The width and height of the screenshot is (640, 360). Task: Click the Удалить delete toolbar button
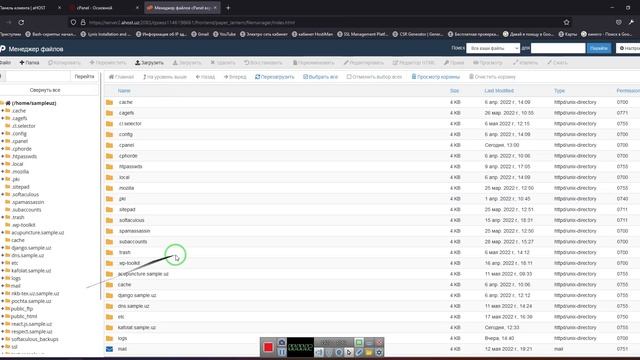coord(223,63)
